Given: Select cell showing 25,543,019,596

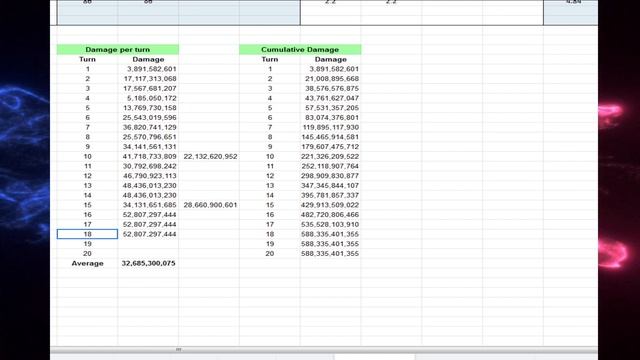Looking at the screenshot, I should coord(148,118).
